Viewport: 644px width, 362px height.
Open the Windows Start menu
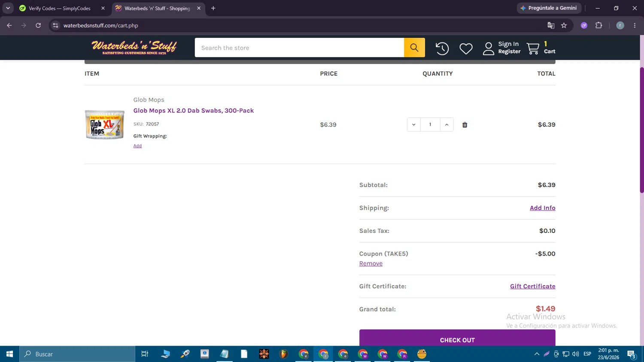coord(9,354)
